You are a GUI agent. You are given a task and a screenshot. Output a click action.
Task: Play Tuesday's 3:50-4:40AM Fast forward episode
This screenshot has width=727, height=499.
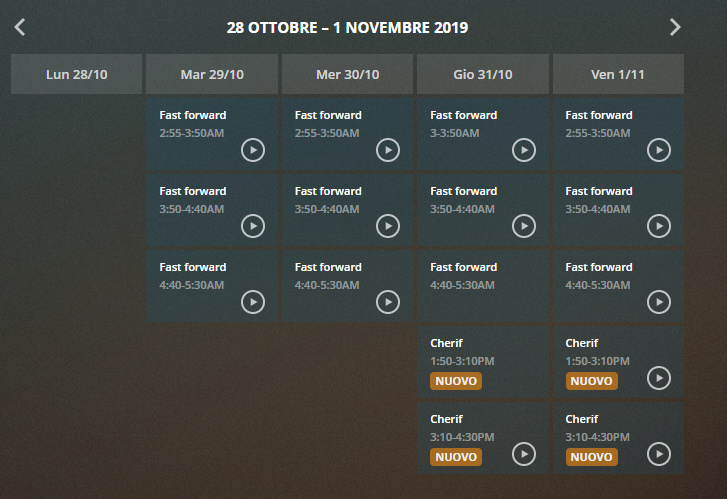[x=253, y=226]
